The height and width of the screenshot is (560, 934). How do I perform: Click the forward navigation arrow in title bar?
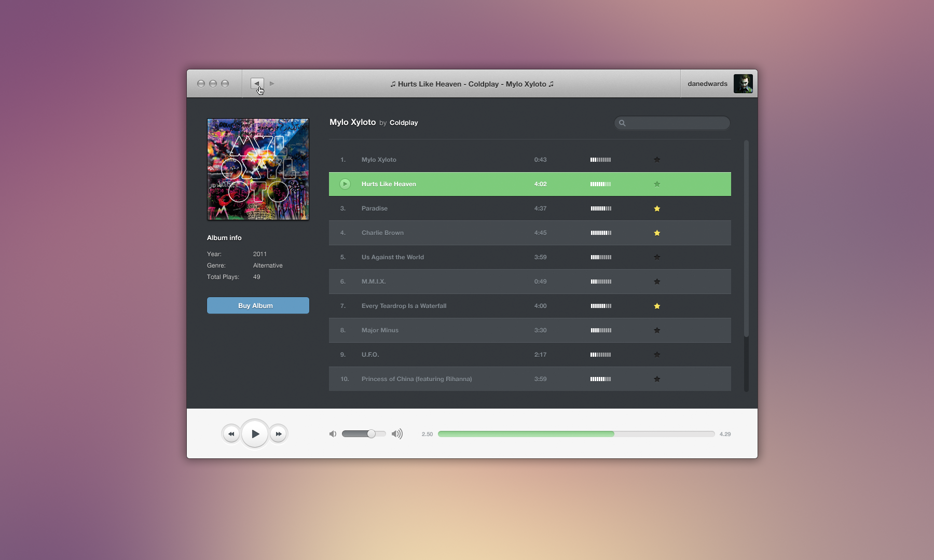click(272, 83)
